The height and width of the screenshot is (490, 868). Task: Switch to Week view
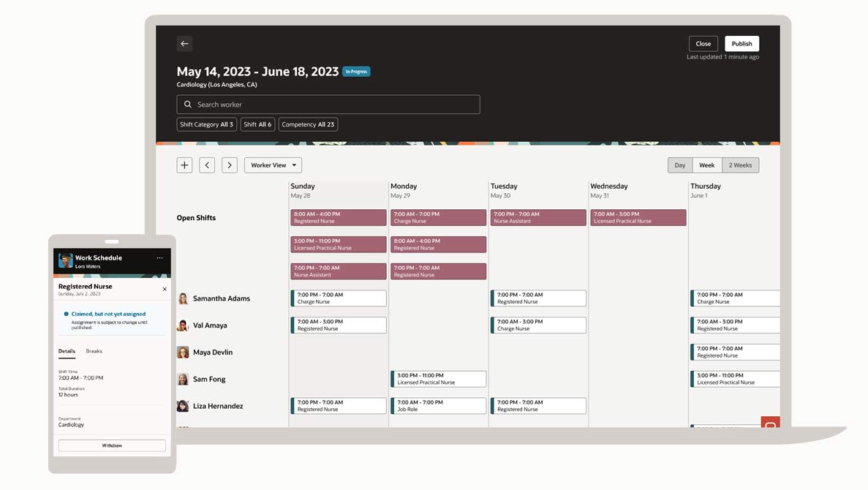[x=706, y=165]
